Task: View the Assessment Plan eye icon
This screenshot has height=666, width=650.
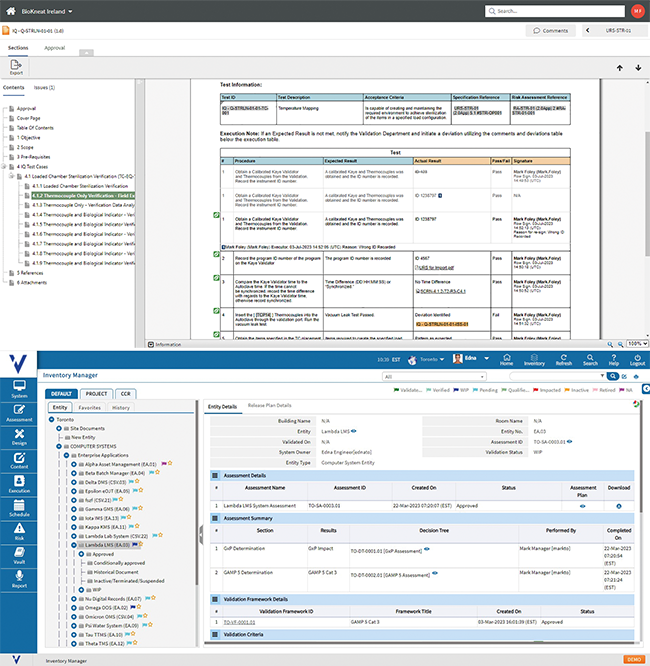Action: (582, 506)
